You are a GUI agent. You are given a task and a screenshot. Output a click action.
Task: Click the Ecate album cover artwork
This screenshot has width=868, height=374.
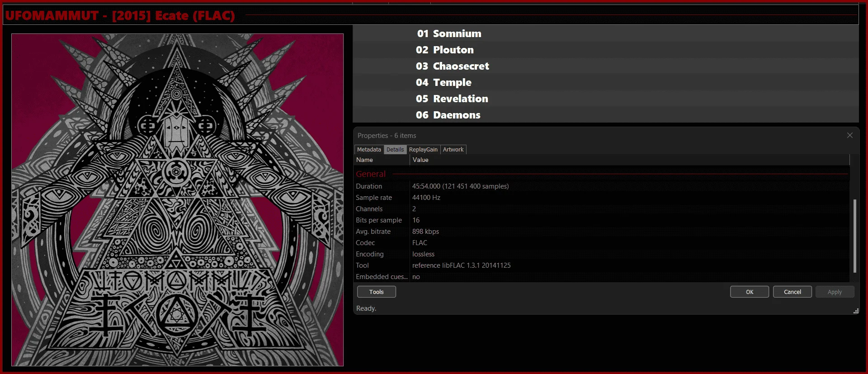177,199
